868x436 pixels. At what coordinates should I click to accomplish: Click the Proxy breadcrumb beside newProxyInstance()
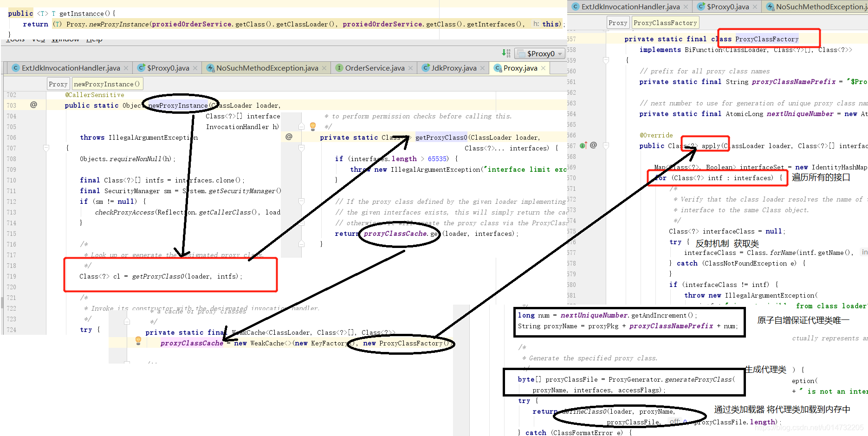tap(58, 84)
